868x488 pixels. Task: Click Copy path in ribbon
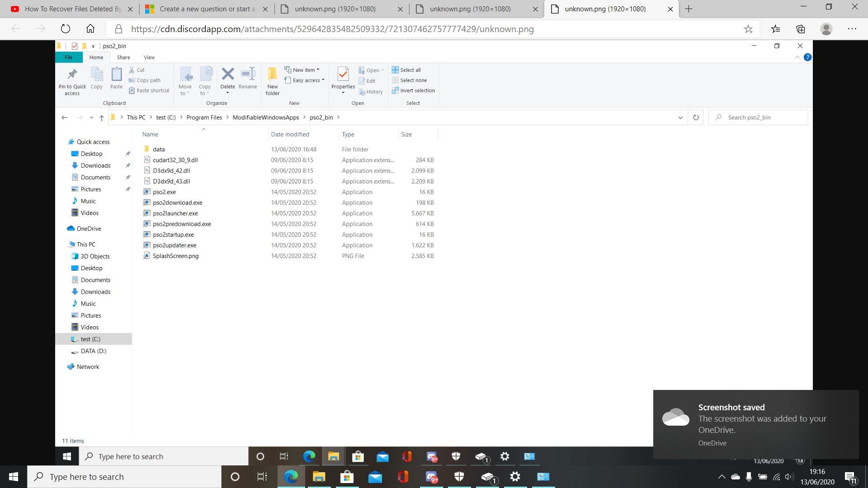point(145,80)
